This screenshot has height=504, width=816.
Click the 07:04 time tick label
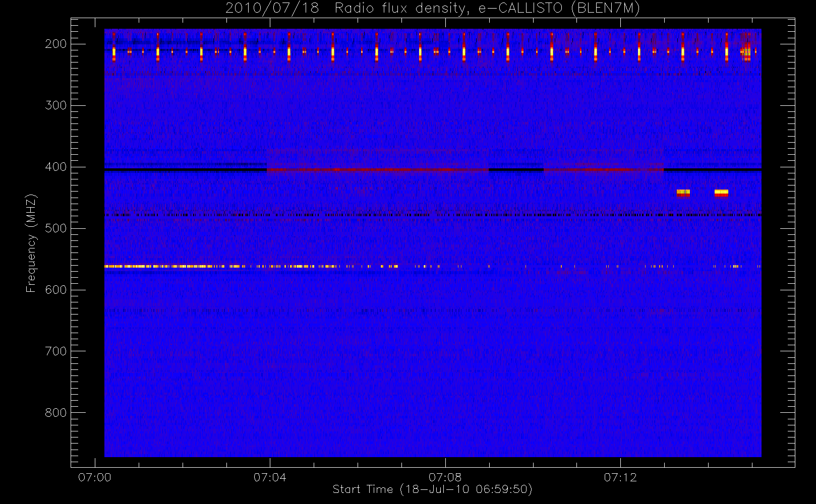[x=270, y=477]
